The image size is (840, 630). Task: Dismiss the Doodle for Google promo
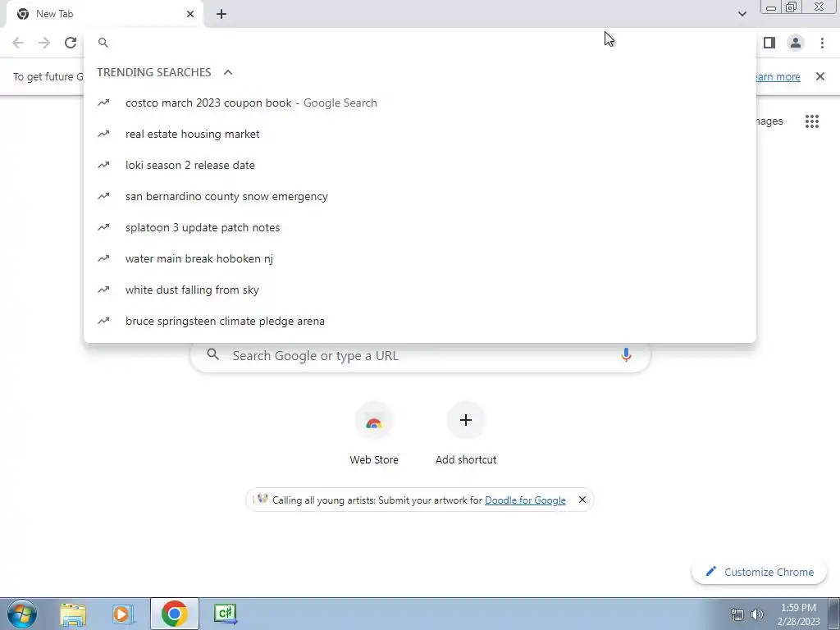tap(582, 500)
